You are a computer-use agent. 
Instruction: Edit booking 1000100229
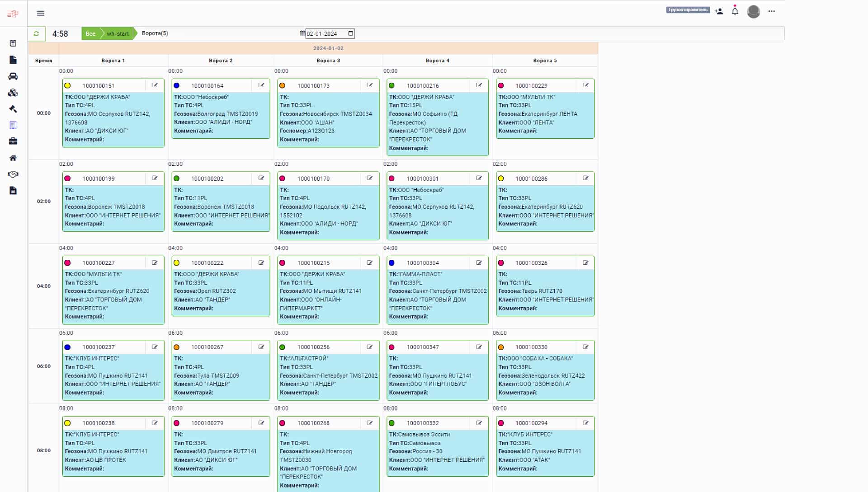click(x=586, y=85)
